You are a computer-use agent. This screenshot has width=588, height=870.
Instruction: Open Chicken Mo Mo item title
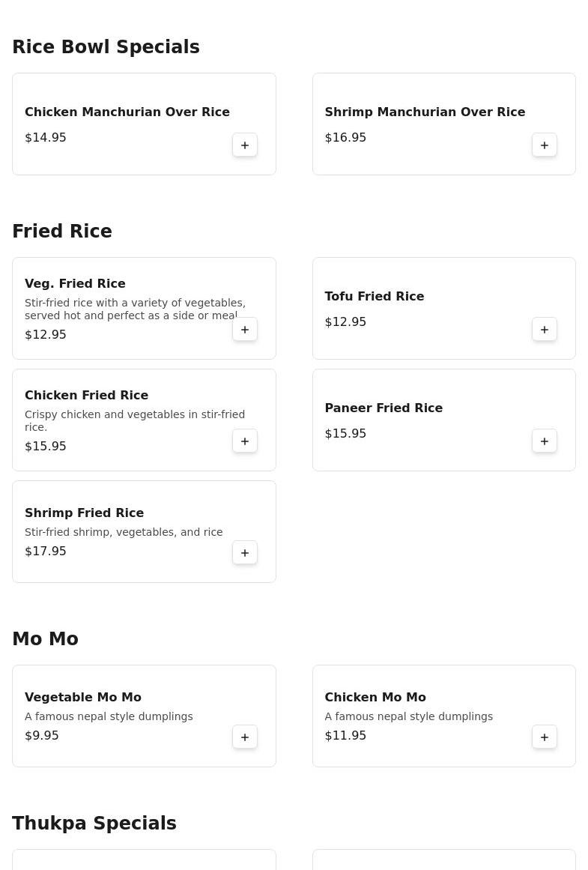click(x=375, y=698)
